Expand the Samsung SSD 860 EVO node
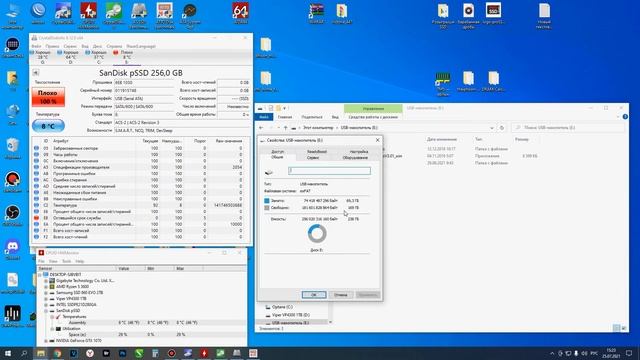Image resolution: width=640 pixels, height=360 pixels. pos(46,293)
